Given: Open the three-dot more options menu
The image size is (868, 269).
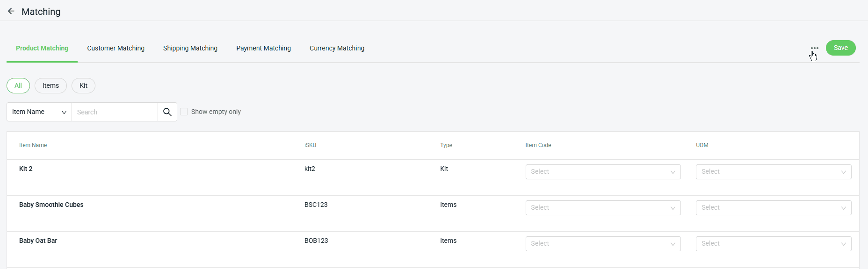Looking at the screenshot, I should (815, 48).
